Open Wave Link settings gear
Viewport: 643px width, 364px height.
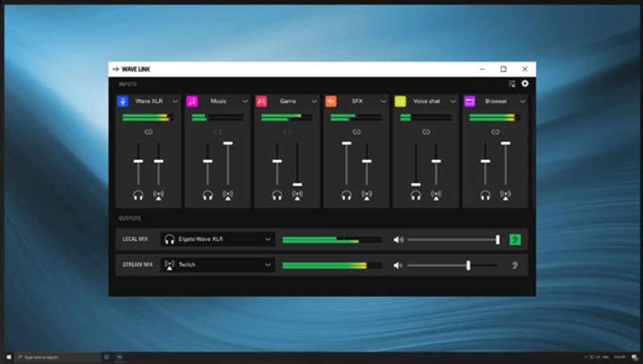coord(525,84)
